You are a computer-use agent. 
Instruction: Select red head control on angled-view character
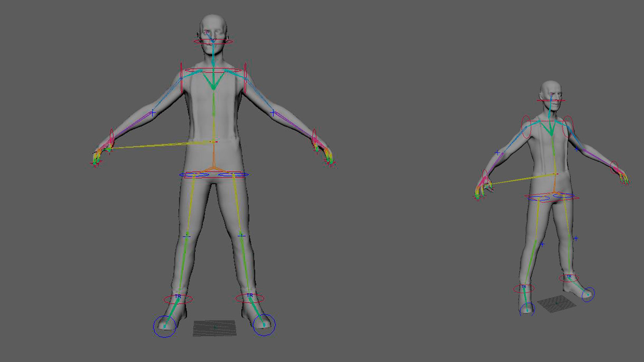[551, 100]
